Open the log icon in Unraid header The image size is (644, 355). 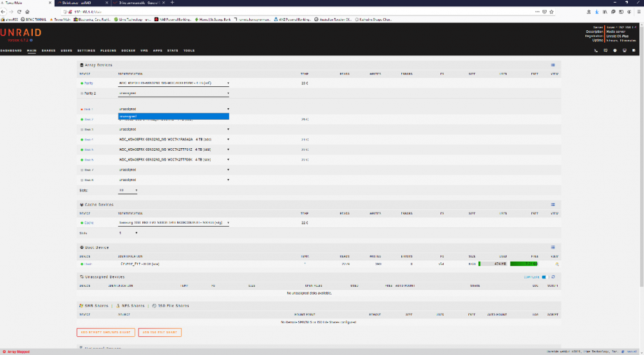coord(634,50)
